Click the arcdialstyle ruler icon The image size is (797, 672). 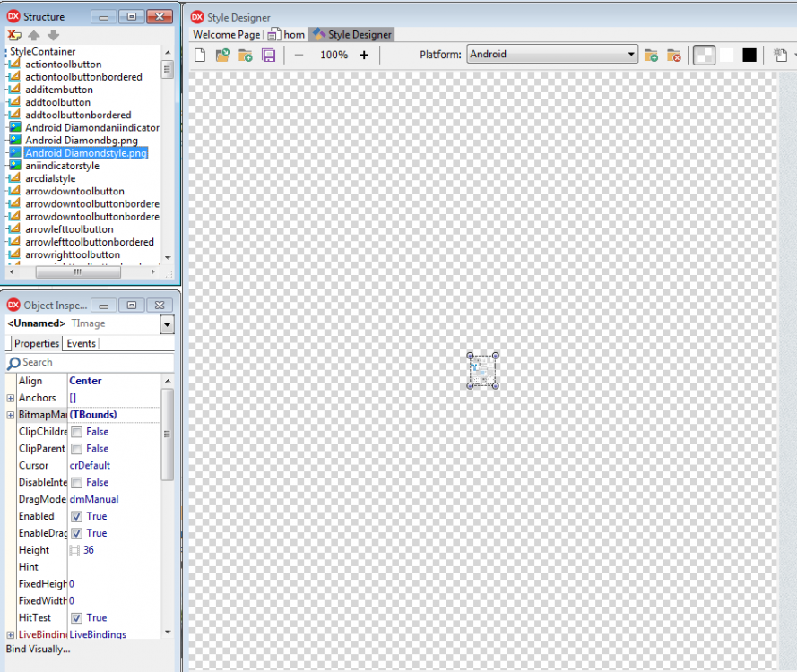pos(15,177)
